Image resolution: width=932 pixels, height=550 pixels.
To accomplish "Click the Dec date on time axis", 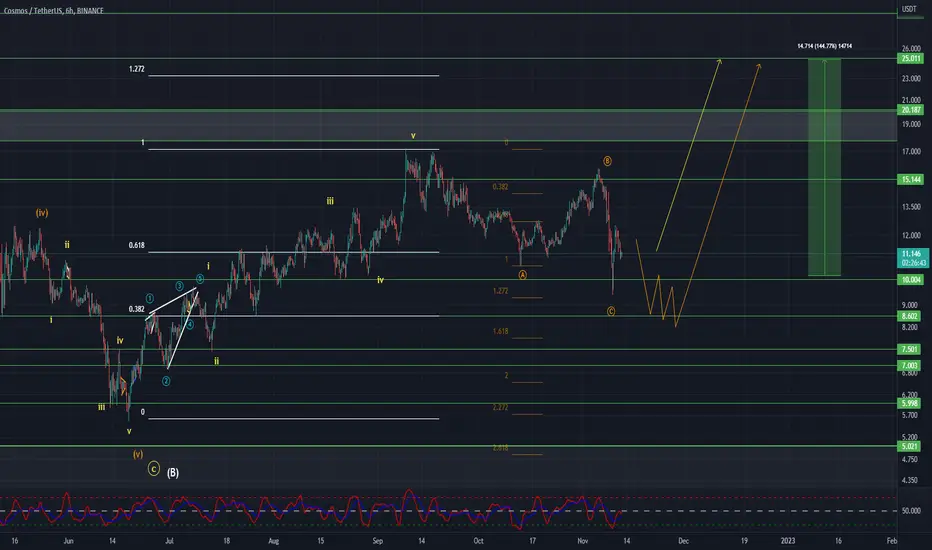I will coord(684,541).
